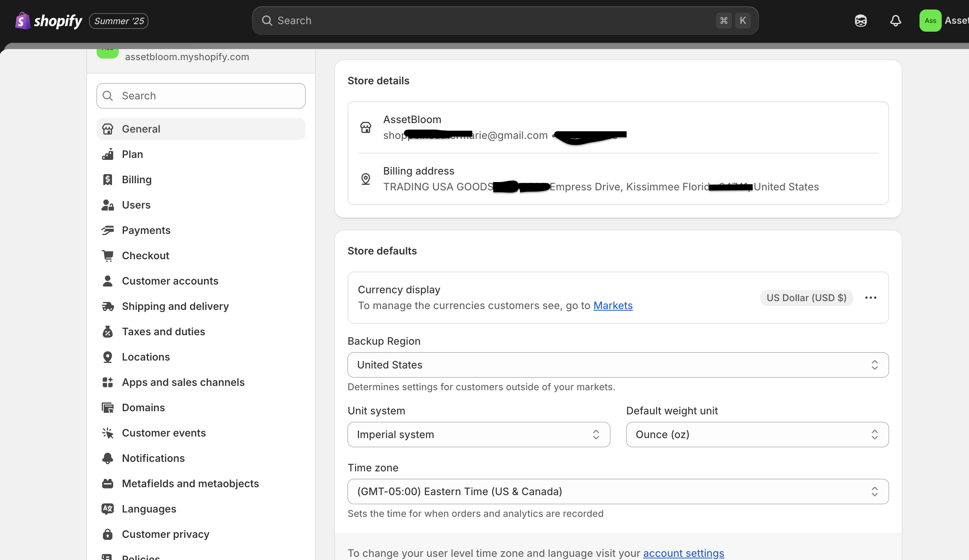Click the Payments icon

pyautogui.click(x=108, y=230)
